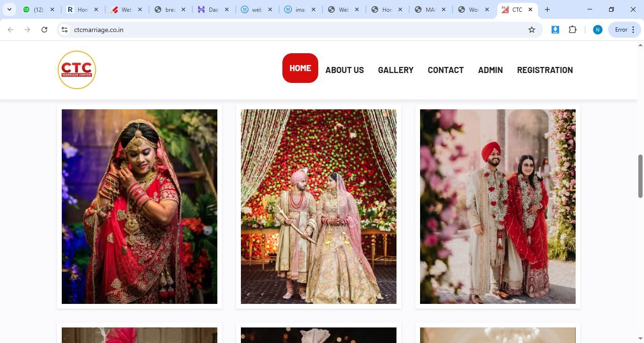Click the red HOME button

[x=300, y=68]
